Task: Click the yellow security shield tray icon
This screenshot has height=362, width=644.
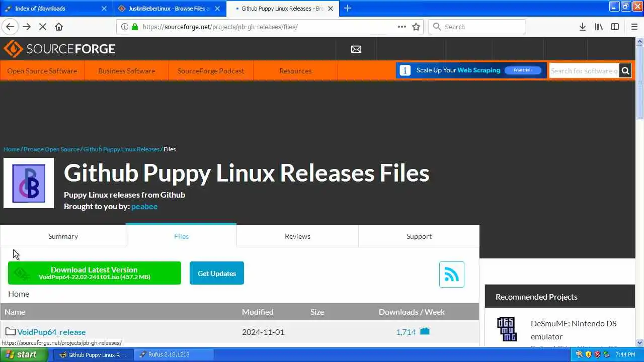Action: coord(588,354)
